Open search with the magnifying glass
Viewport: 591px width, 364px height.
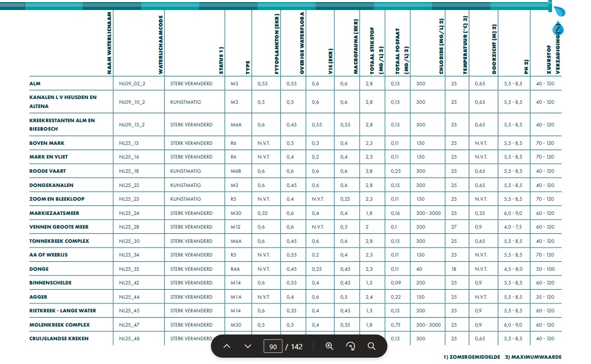pyautogui.click(x=371, y=346)
